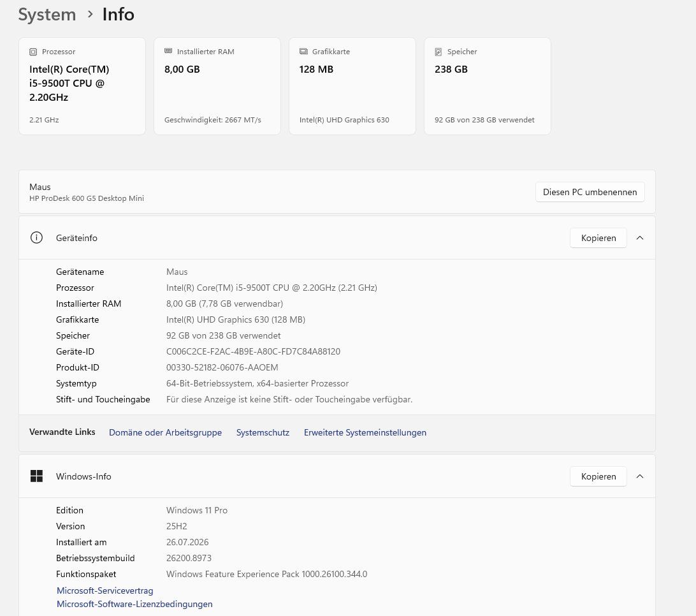Click the Verwandte Links label
The width and height of the screenshot is (696, 616).
coord(62,432)
